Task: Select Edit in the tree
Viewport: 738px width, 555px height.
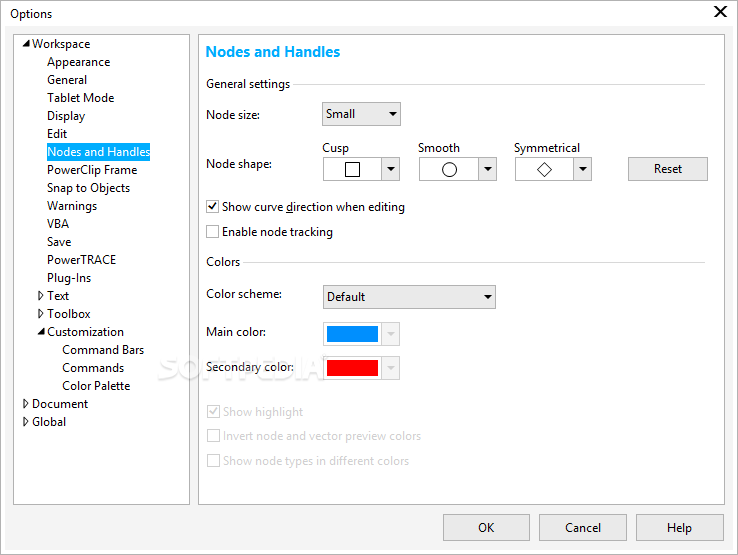Action: point(57,134)
